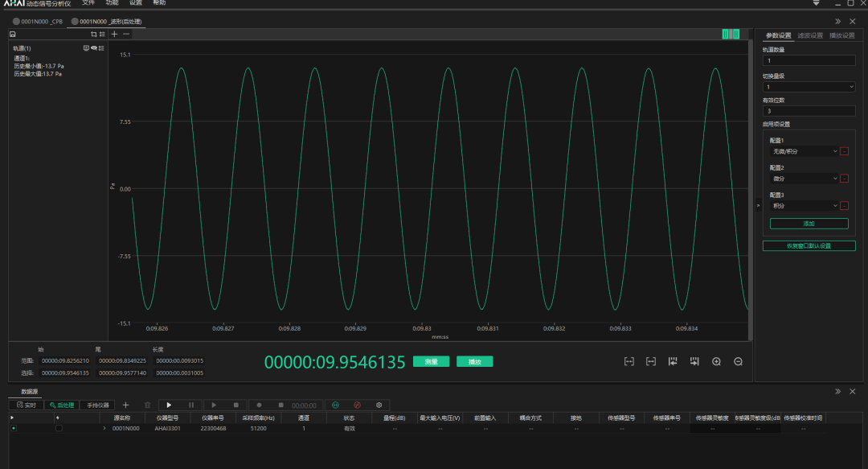868x469 pixels.
Task: Open the 滤波设置 tab
Action: click(810, 35)
